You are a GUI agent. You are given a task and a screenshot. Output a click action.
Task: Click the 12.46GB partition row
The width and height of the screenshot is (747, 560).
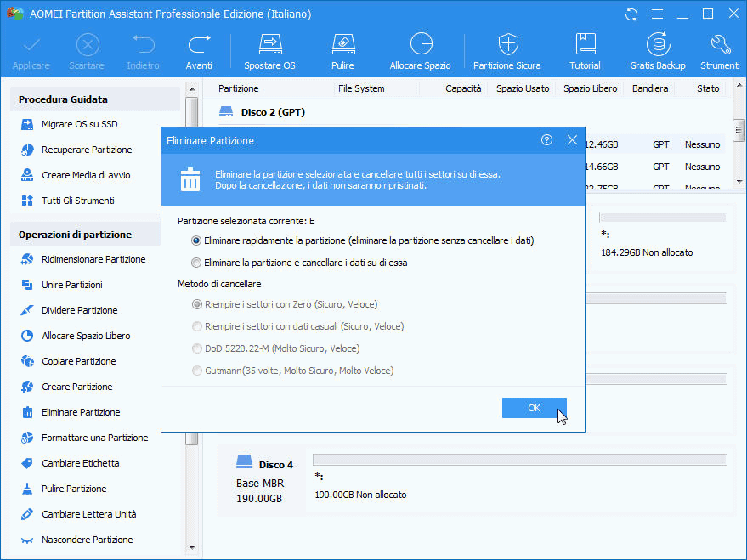click(654, 144)
